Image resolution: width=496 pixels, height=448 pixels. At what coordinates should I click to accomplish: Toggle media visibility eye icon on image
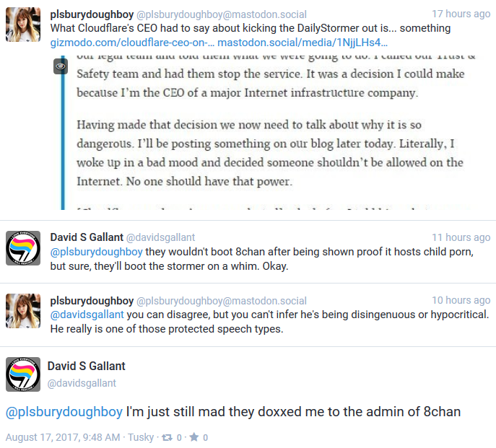pyautogui.click(x=61, y=66)
